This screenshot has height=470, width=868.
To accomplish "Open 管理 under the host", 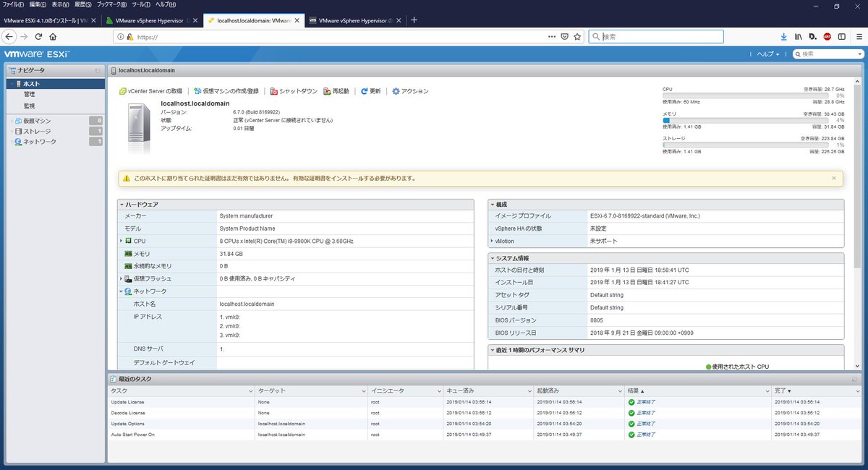I will pyautogui.click(x=29, y=94).
